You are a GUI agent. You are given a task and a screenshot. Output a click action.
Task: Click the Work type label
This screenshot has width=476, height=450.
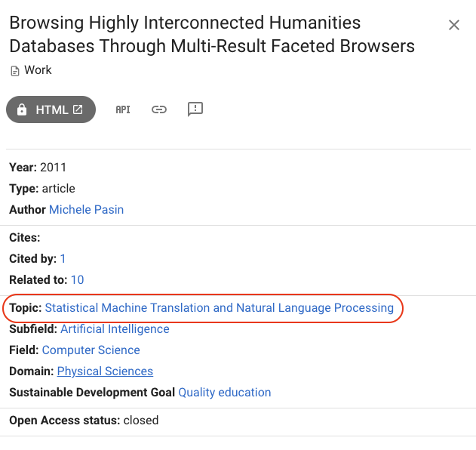pos(38,70)
